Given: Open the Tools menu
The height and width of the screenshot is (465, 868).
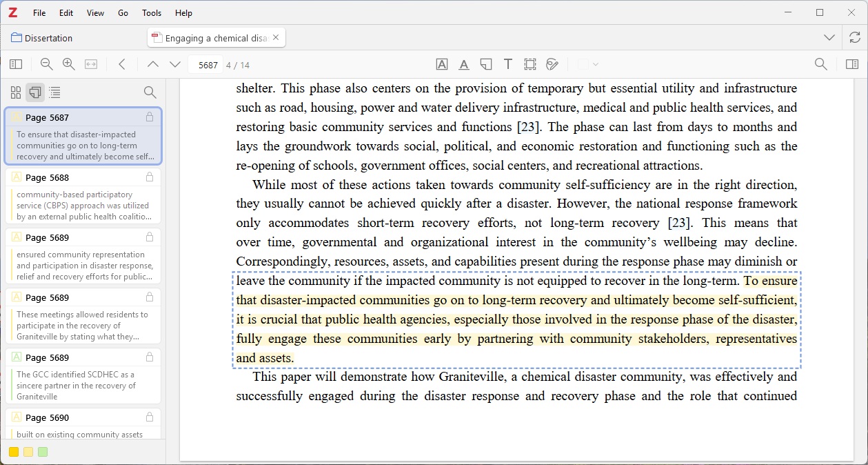Looking at the screenshot, I should click(152, 12).
